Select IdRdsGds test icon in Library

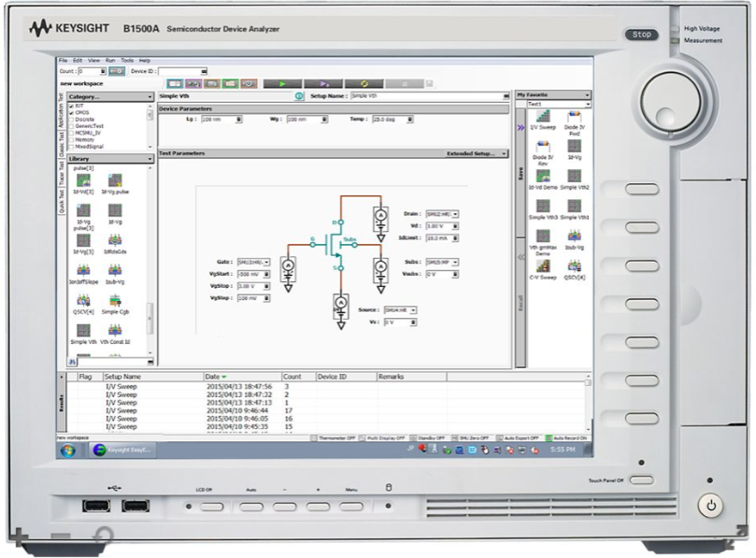tap(114, 241)
